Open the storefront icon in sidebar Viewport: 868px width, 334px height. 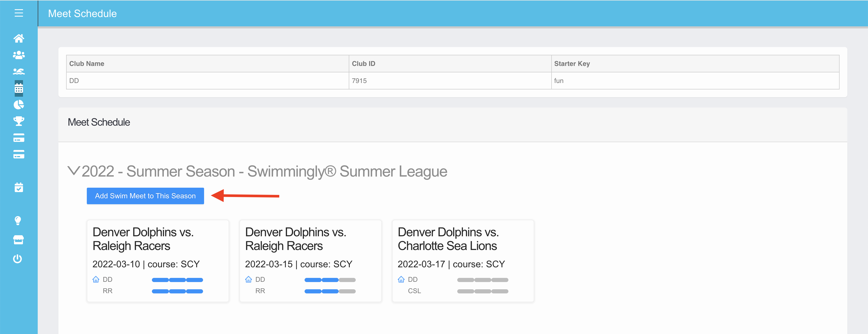18,240
